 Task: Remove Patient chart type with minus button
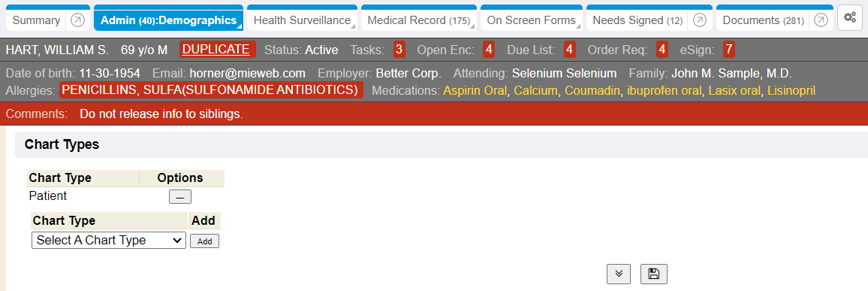(180, 197)
